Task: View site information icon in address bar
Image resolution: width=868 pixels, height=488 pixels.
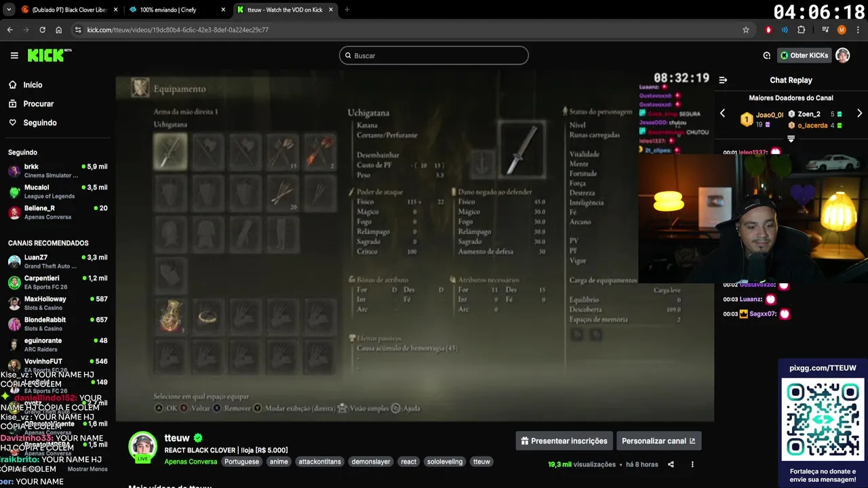Action: pyautogui.click(x=78, y=30)
